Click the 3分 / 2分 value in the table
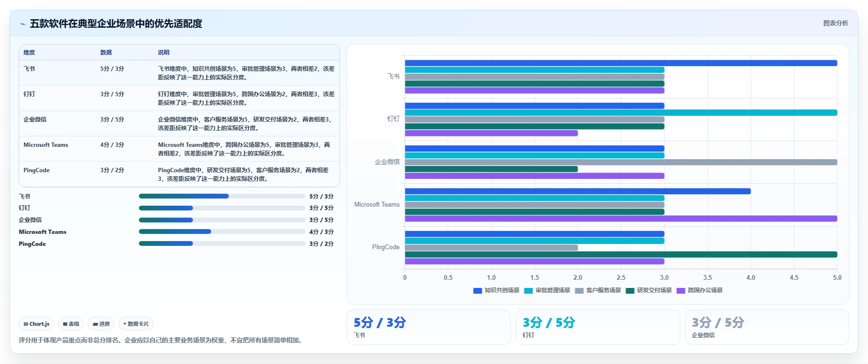Viewport: 868px width, 364px height. pos(112,170)
